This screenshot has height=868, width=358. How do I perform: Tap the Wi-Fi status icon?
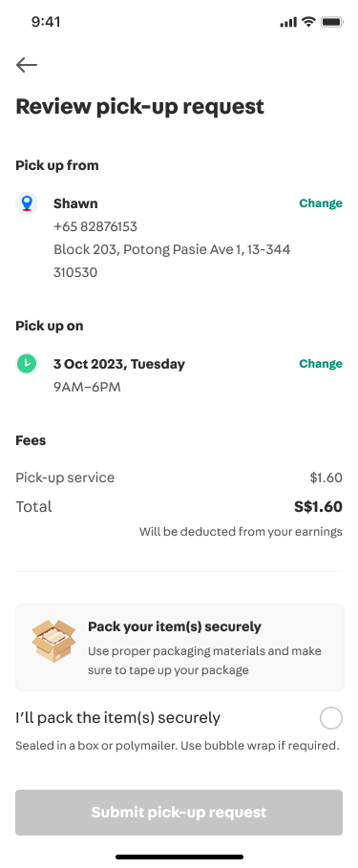click(x=308, y=22)
